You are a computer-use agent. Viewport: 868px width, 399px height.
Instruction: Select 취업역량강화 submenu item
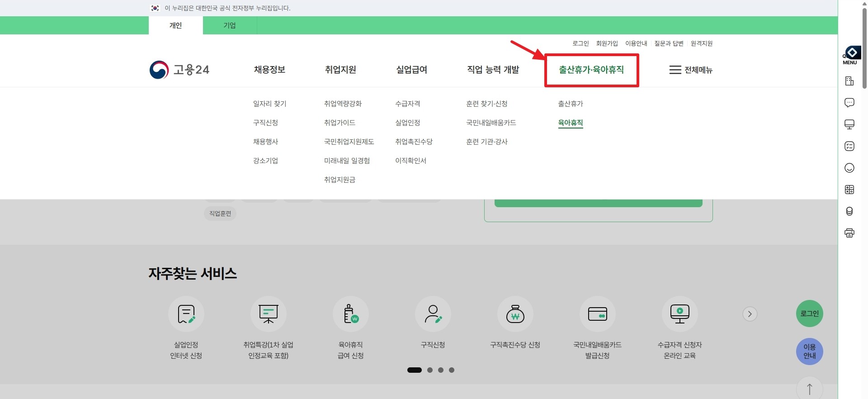(343, 104)
